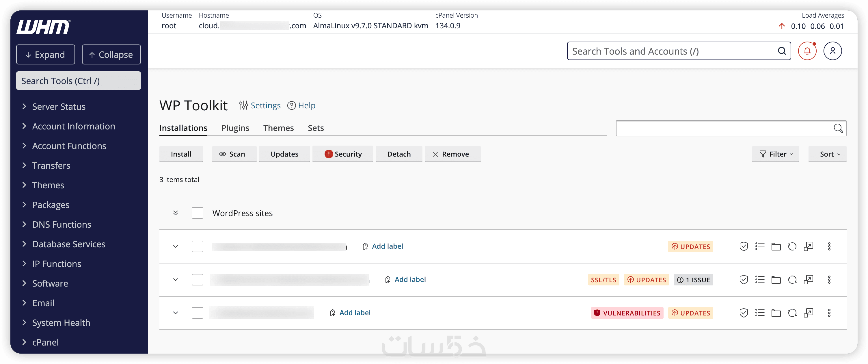Click the security shield icon in first site row
868x364 pixels.
(x=743, y=246)
